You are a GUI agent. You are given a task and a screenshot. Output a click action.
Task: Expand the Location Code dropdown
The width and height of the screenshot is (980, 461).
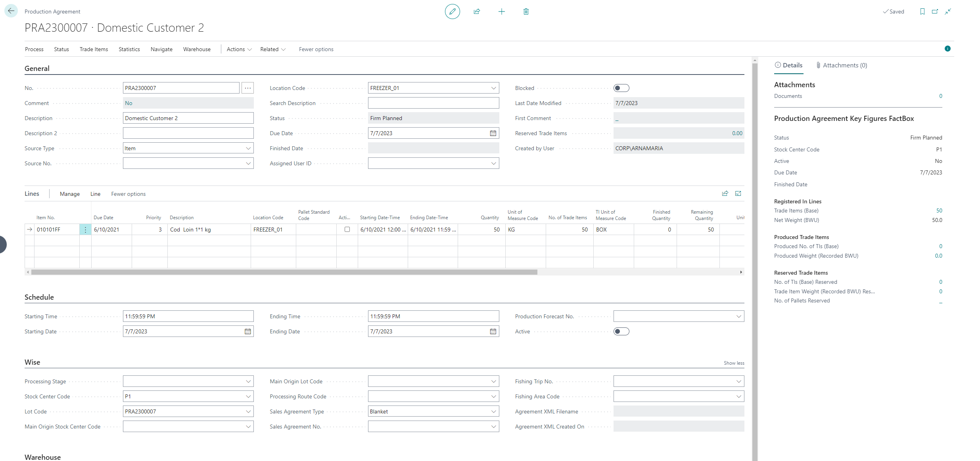pyautogui.click(x=493, y=88)
